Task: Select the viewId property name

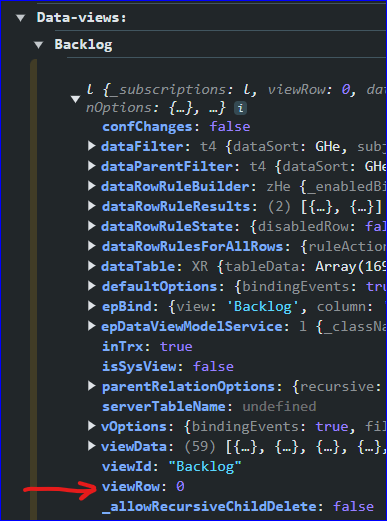Action: (127, 467)
